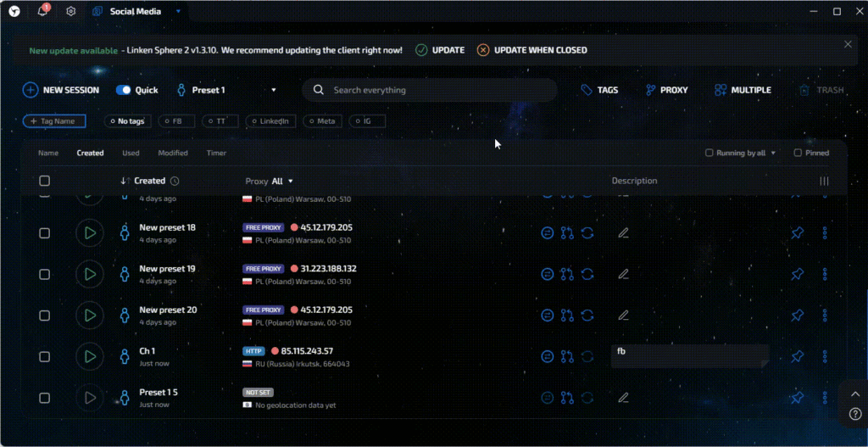The height and width of the screenshot is (447, 868).
Task: Select the Used sort tab
Action: (131, 154)
